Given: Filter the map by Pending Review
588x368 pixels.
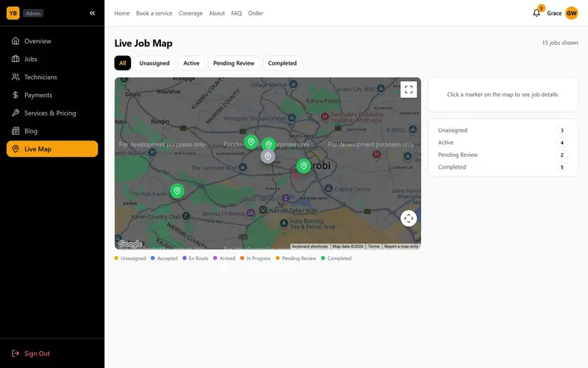Looking at the screenshot, I should click(x=234, y=63).
